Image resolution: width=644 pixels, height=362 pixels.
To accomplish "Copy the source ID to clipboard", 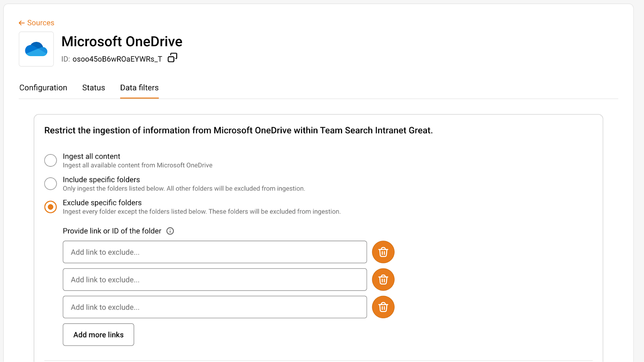I will pos(172,58).
